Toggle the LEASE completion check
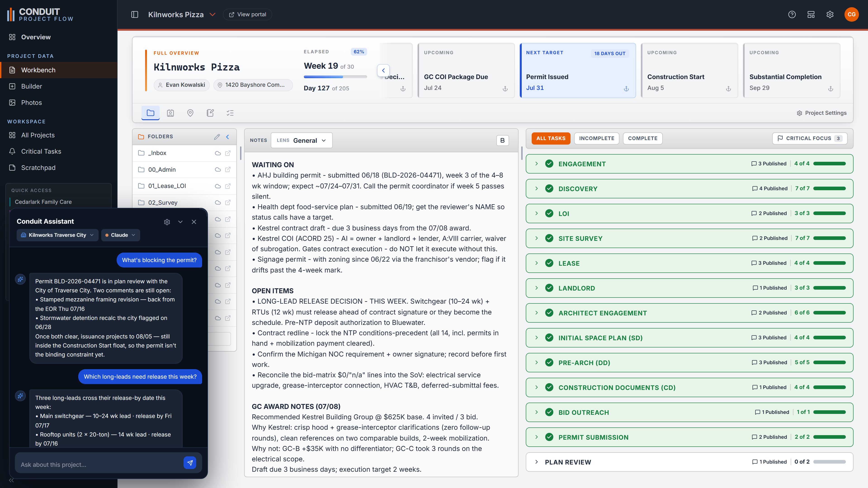The image size is (868, 488). point(549,263)
